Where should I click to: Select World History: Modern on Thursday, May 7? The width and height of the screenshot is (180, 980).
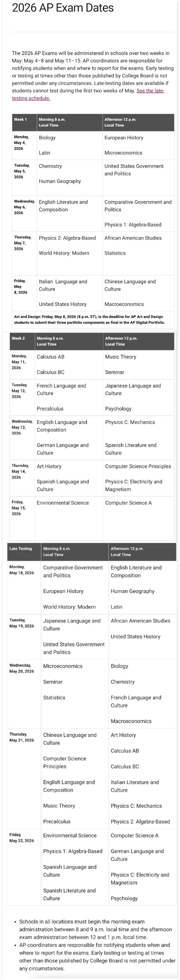pos(64,253)
